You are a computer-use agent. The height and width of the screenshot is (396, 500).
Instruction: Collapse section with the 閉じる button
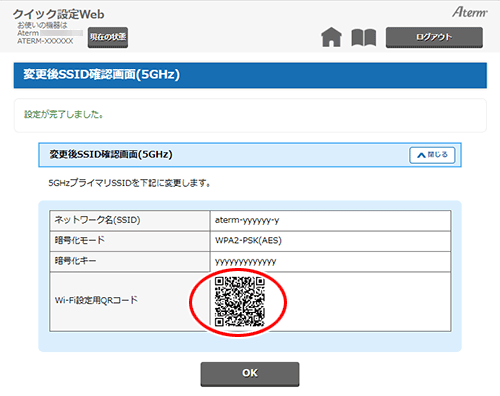pyautogui.click(x=432, y=155)
